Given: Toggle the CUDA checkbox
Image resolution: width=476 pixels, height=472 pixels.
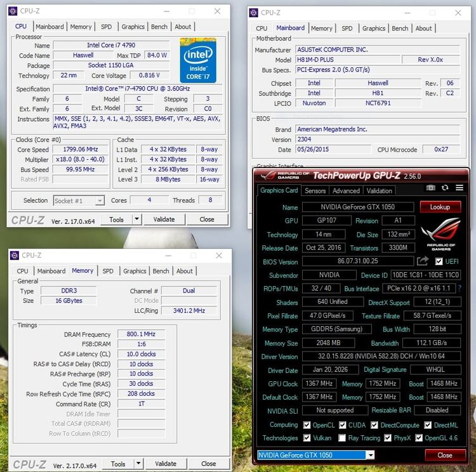Looking at the screenshot, I should click(x=343, y=425).
